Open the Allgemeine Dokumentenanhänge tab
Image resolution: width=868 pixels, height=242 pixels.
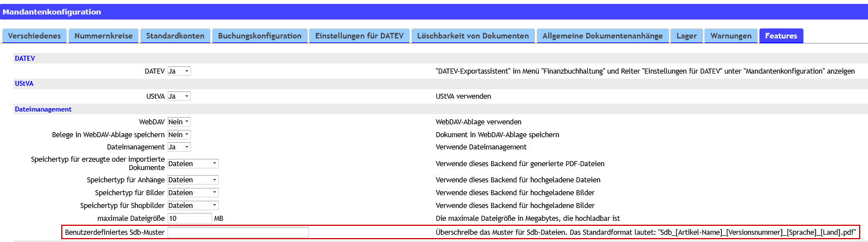(x=603, y=36)
